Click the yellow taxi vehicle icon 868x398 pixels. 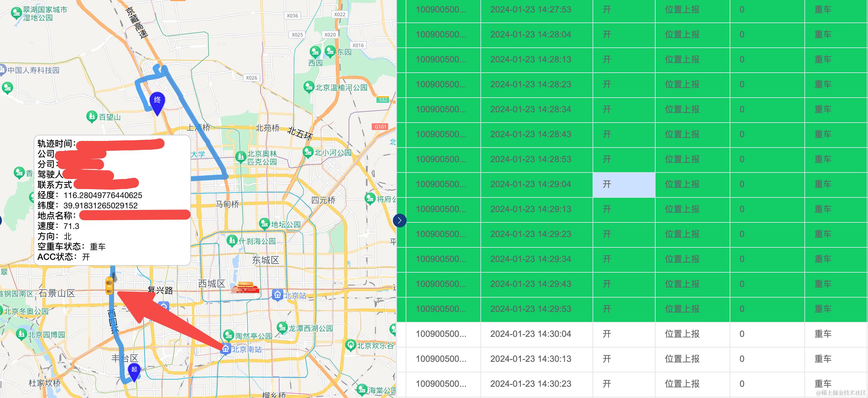(x=109, y=286)
